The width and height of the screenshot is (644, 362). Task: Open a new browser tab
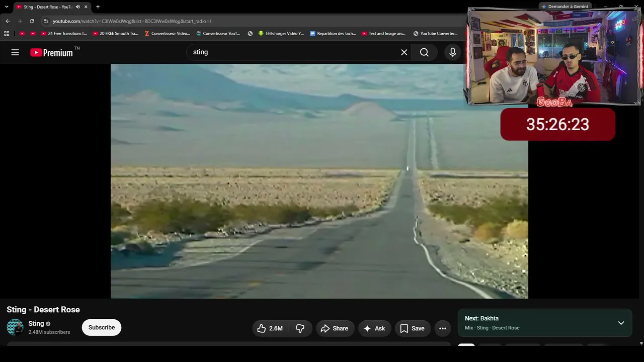coord(98,7)
